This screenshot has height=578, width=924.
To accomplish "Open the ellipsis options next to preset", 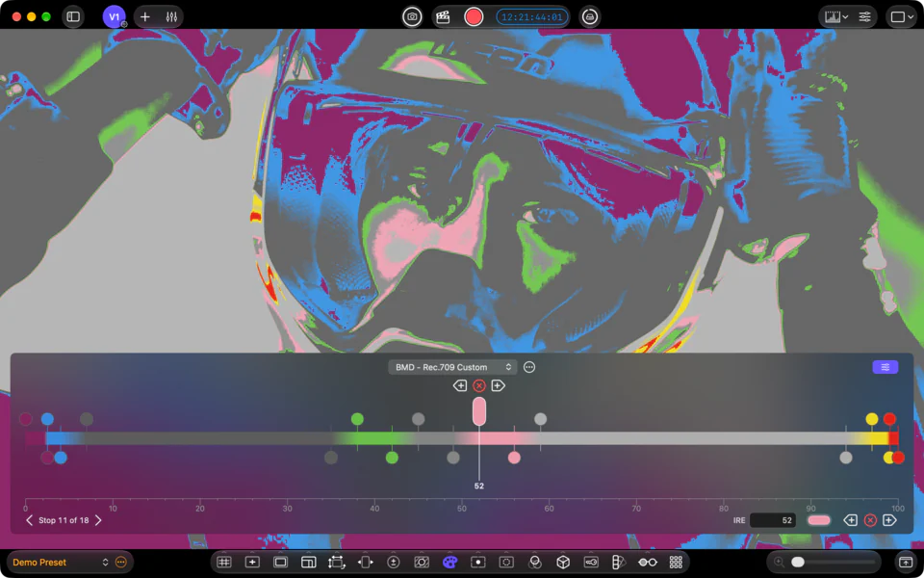I will (x=529, y=367).
